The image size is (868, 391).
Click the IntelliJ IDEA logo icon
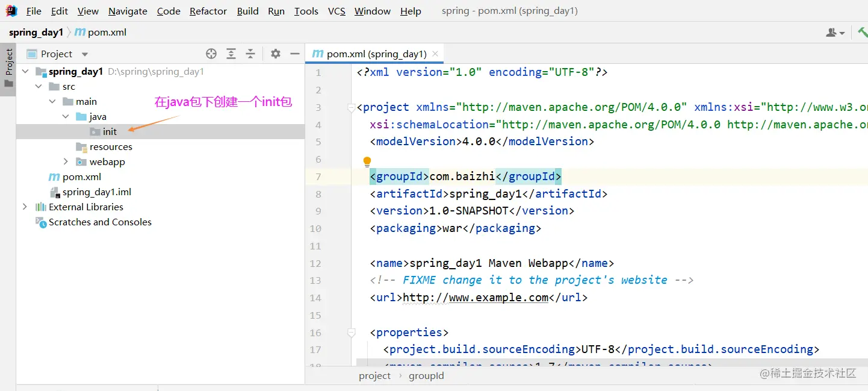tap(11, 11)
